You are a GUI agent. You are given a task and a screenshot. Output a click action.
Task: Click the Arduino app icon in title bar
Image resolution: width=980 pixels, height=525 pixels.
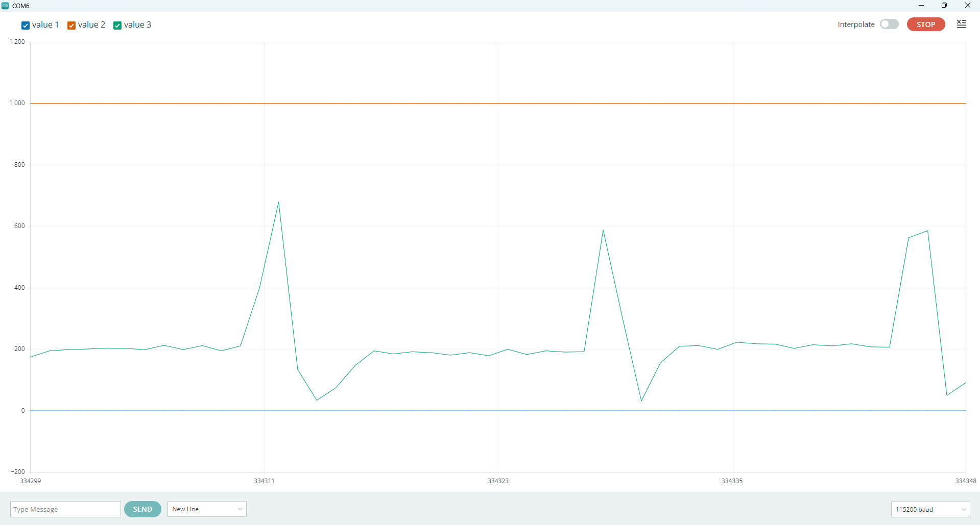coord(5,6)
